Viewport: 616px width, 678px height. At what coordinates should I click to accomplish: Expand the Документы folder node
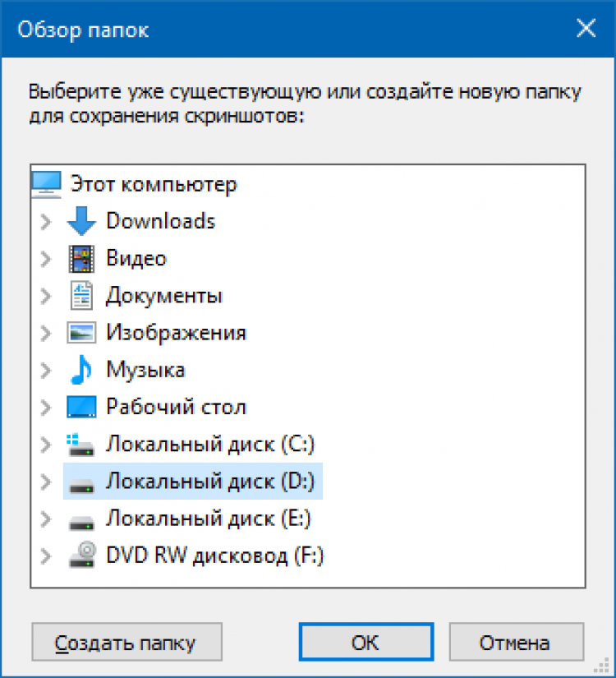coord(46,296)
